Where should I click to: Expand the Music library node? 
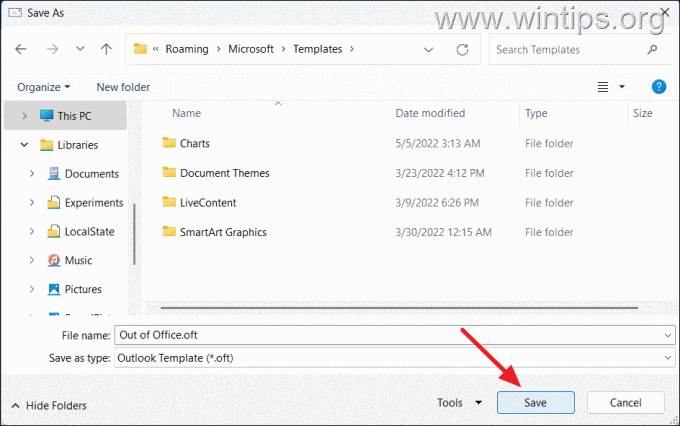(32, 260)
